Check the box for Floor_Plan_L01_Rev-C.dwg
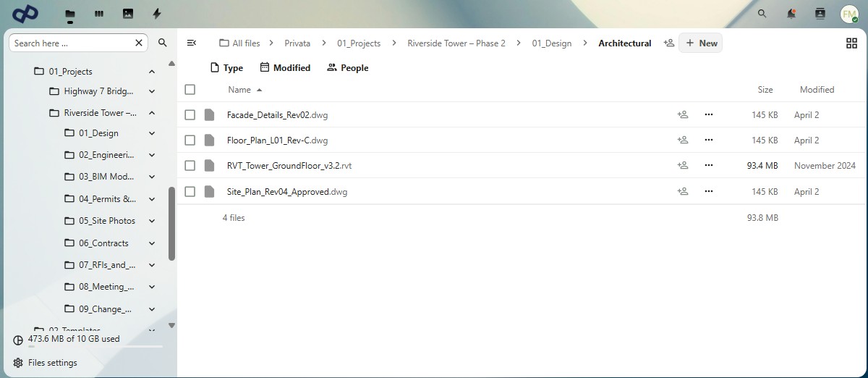 point(190,140)
